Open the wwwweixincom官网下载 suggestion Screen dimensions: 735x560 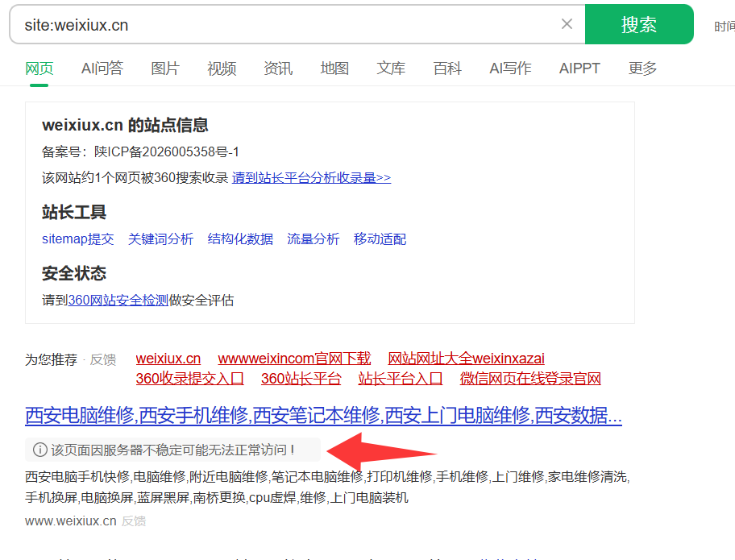click(x=294, y=359)
